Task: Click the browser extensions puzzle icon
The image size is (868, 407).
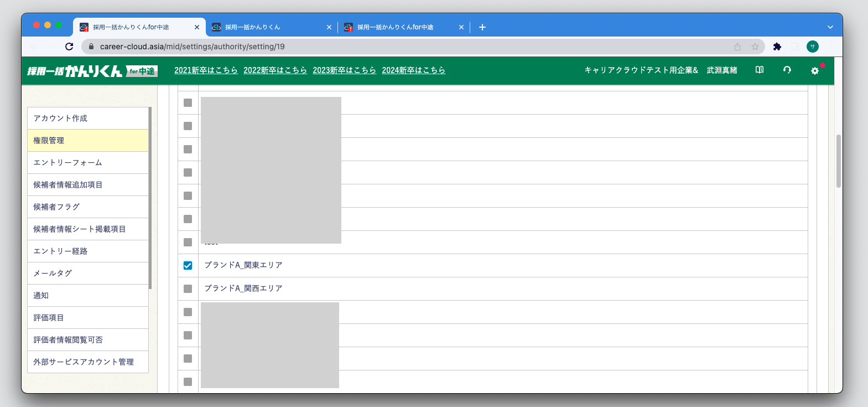Action: [777, 47]
